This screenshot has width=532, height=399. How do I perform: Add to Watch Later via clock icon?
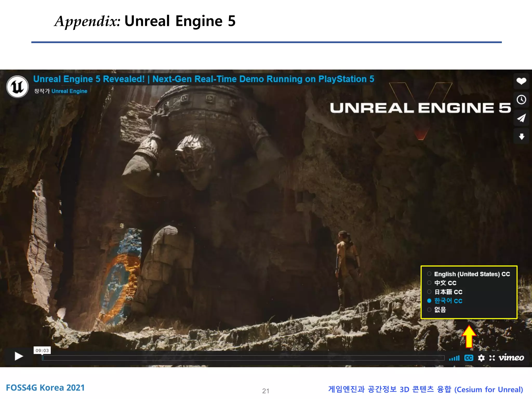pyautogui.click(x=521, y=100)
